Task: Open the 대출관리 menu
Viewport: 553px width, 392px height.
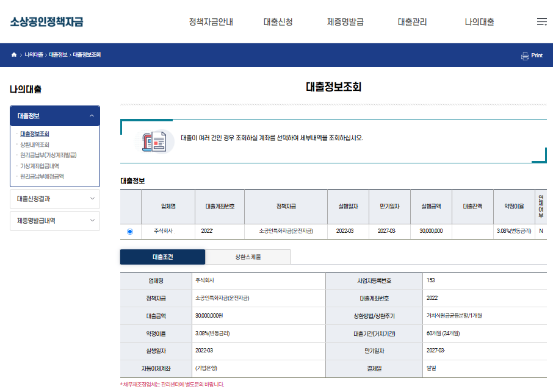Action: (x=411, y=21)
